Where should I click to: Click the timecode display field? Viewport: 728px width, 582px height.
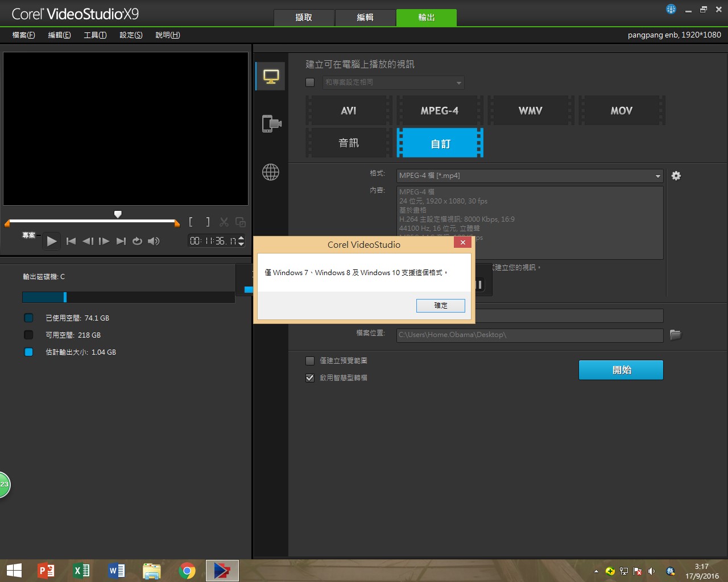click(213, 241)
